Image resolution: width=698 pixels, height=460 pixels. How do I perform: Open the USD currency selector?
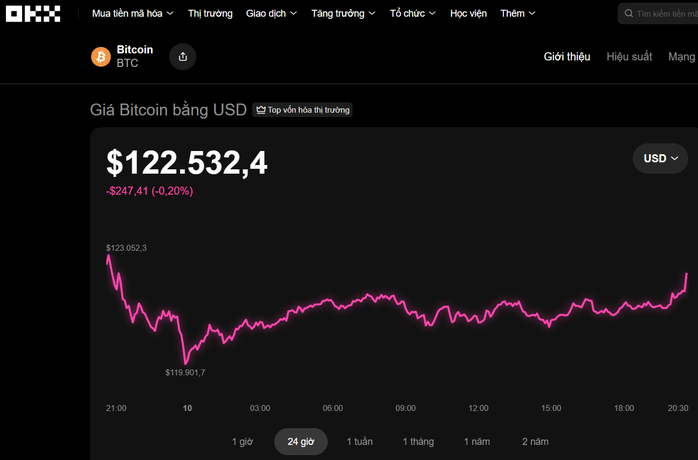click(x=661, y=158)
